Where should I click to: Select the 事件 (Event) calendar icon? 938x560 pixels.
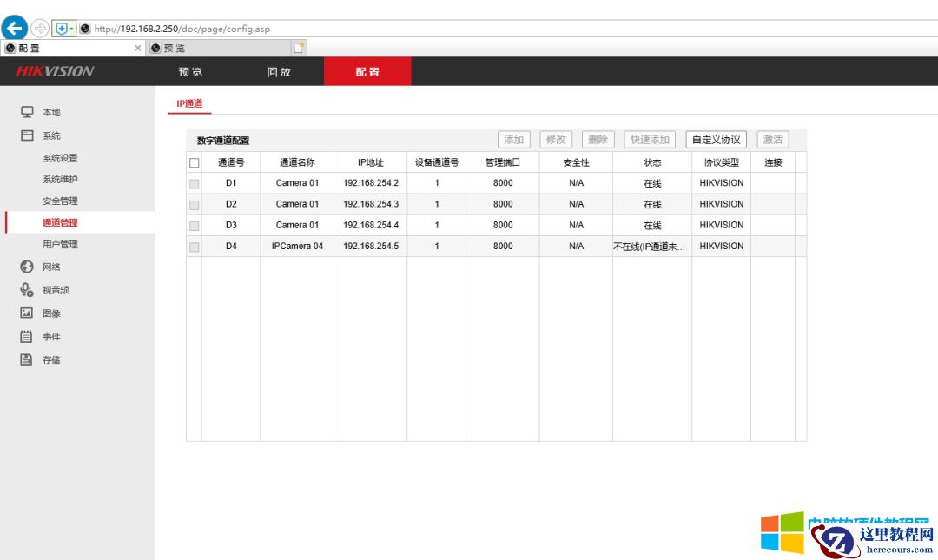27,336
